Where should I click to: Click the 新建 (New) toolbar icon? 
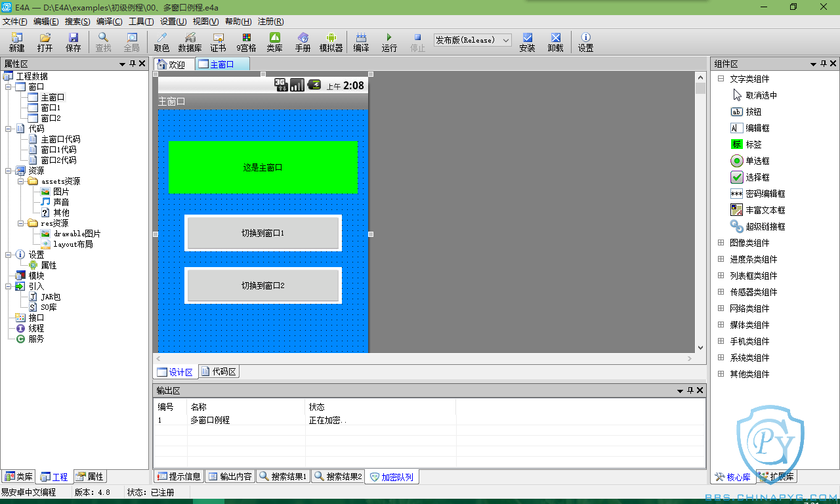[16, 43]
